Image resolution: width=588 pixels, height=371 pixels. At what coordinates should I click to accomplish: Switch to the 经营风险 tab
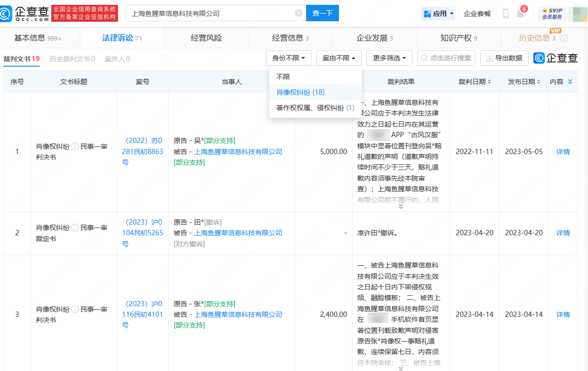tap(206, 38)
